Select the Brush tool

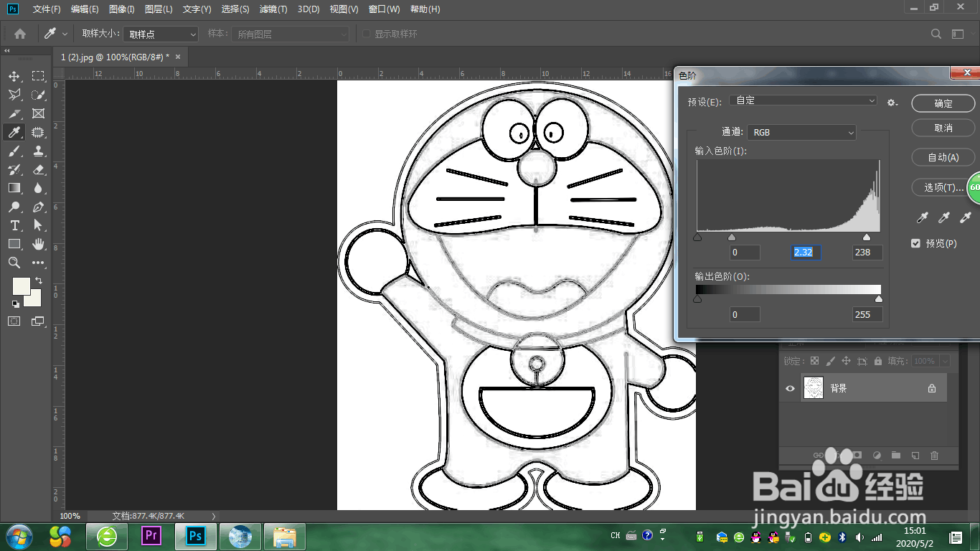14,151
